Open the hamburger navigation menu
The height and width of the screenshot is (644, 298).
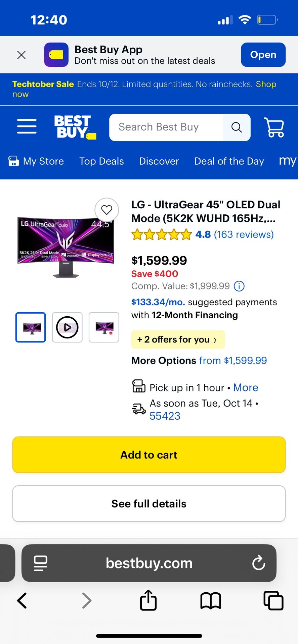(x=27, y=126)
